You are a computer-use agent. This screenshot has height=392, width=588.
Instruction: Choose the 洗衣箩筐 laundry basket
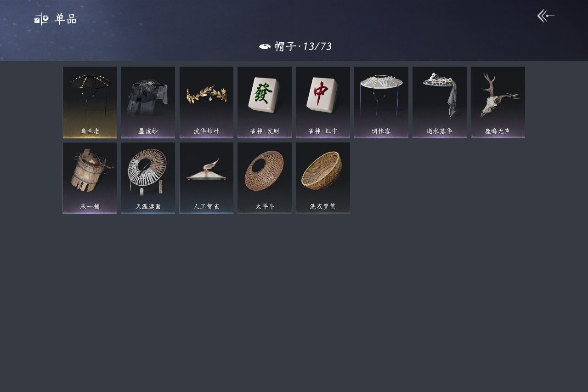323,178
